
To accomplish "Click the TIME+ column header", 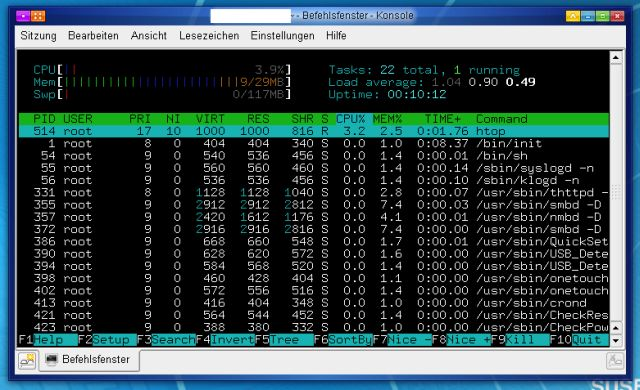I will pyautogui.click(x=442, y=119).
